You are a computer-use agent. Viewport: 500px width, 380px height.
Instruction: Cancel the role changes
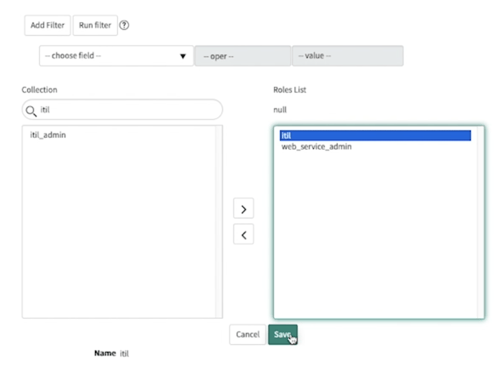click(247, 334)
